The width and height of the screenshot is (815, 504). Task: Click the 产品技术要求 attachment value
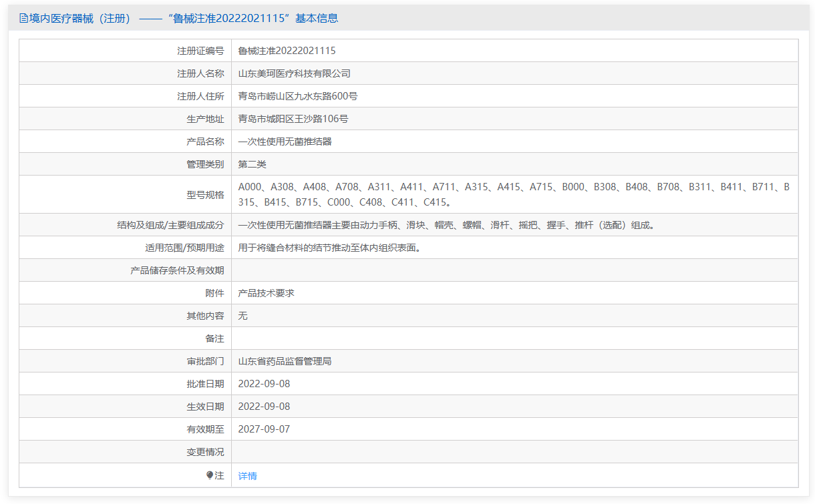266,293
